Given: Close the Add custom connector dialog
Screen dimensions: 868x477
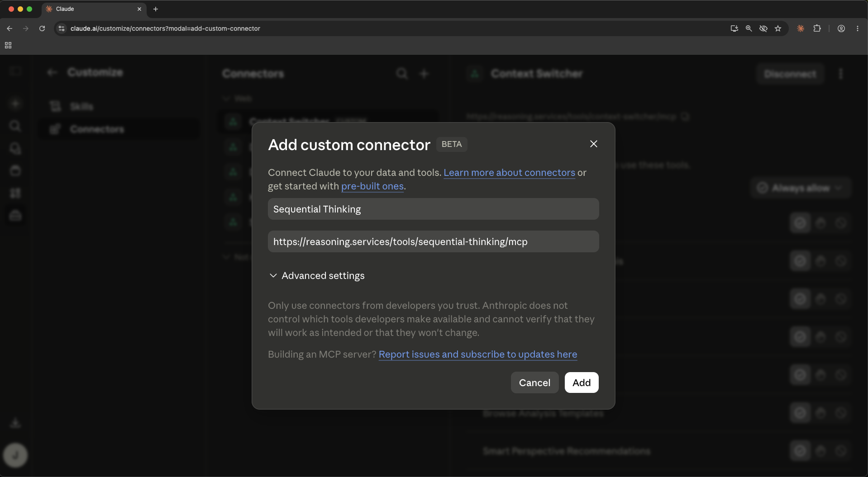Looking at the screenshot, I should coord(593,144).
